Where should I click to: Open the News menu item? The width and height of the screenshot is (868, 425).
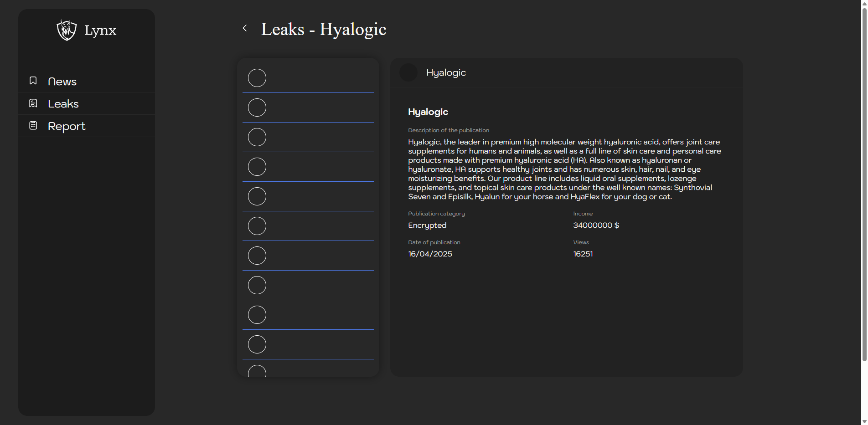point(62,82)
